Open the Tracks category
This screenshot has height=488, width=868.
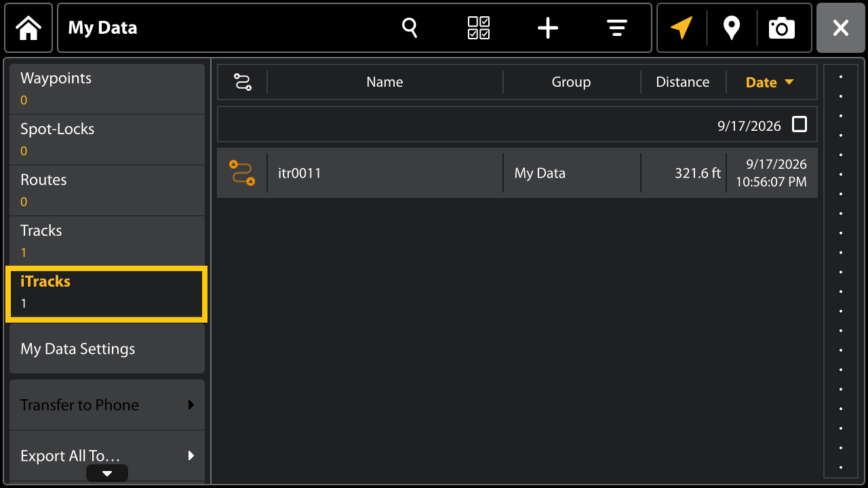point(107,241)
